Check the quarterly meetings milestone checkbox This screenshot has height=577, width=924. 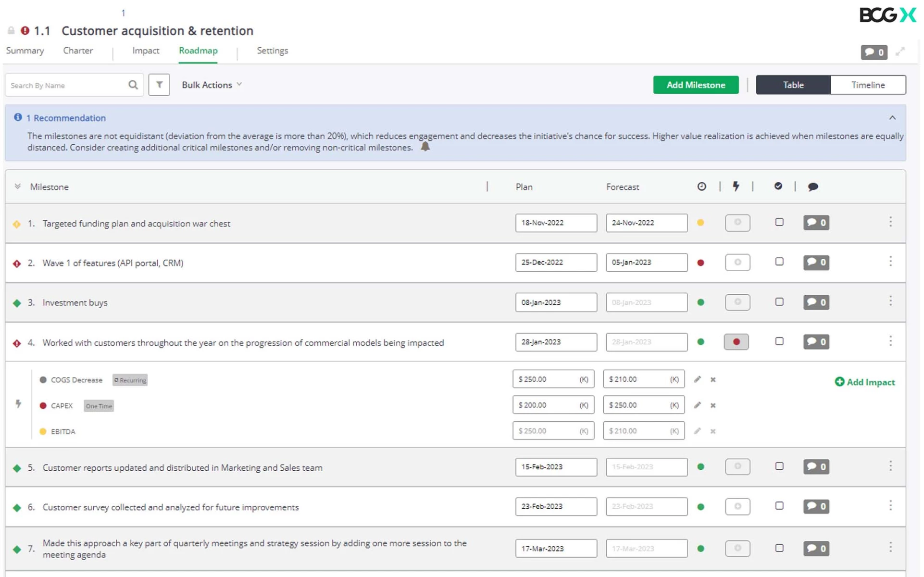click(779, 548)
